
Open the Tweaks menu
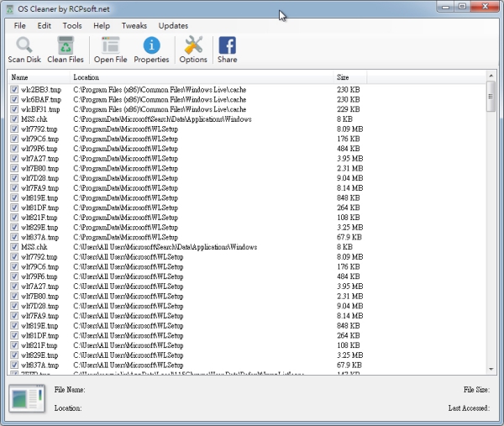[134, 26]
